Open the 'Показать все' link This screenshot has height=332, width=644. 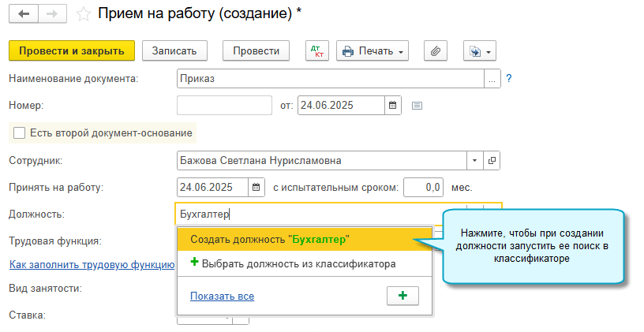point(222,296)
